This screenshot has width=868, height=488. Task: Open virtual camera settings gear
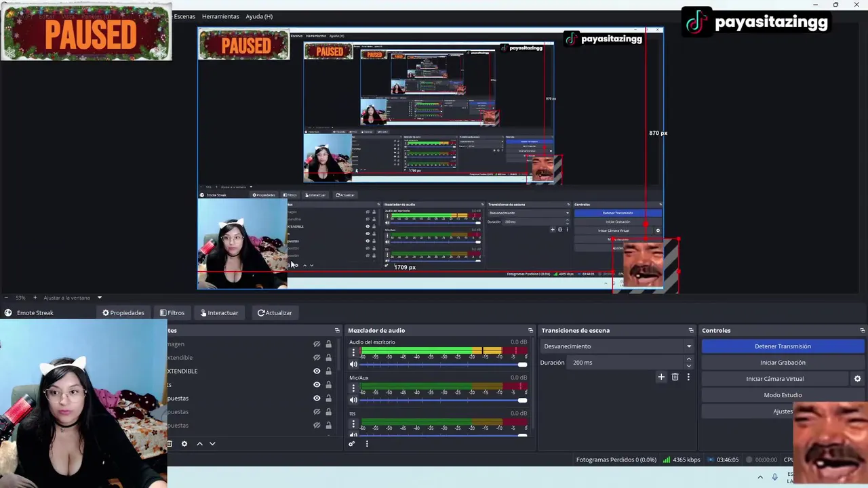[x=857, y=379]
